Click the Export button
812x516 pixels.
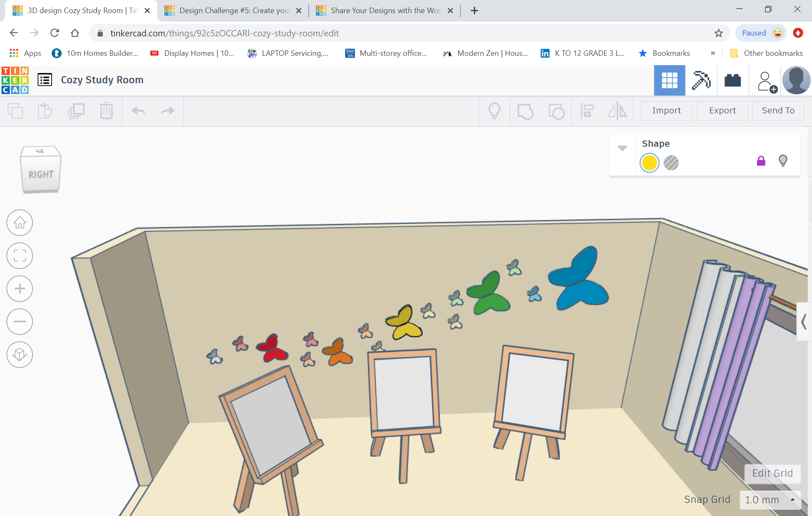(721, 110)
